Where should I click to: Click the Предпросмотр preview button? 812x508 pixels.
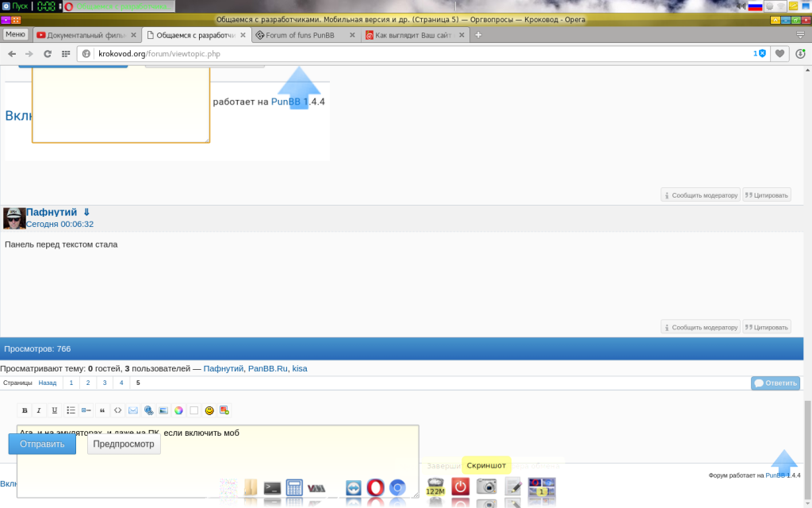click(124, 444)
